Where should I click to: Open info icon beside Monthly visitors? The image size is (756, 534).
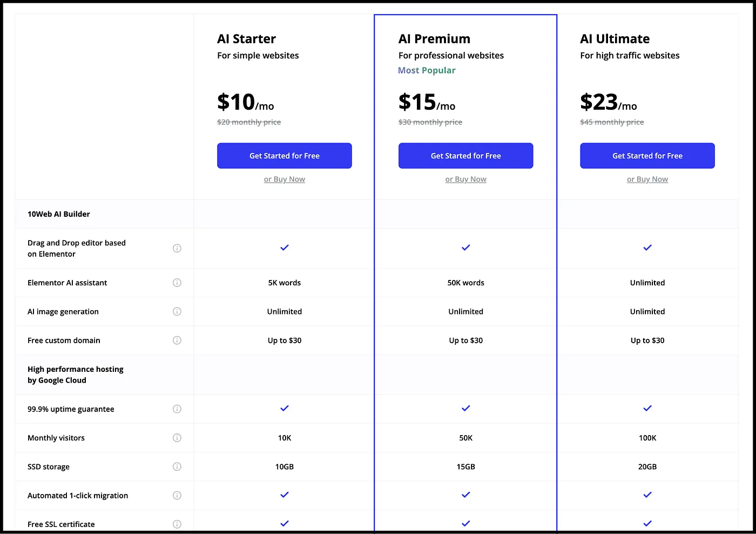(177, 438)
